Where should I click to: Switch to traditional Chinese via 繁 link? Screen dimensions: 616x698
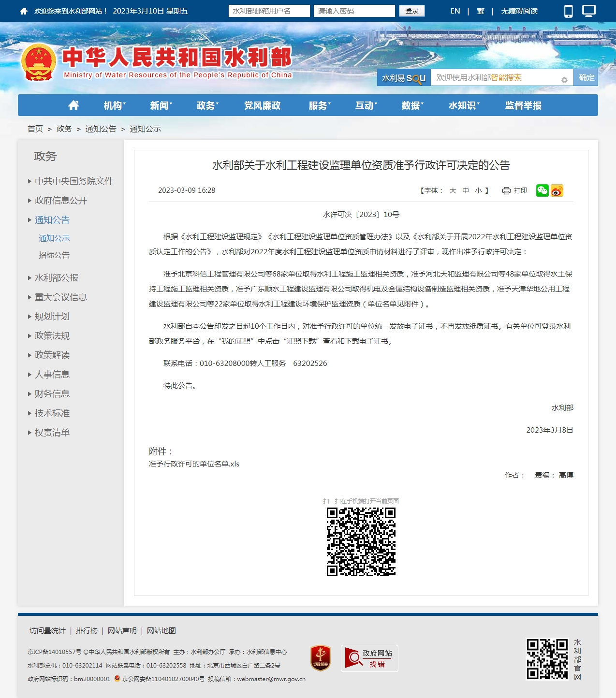[x=481, y=11]
